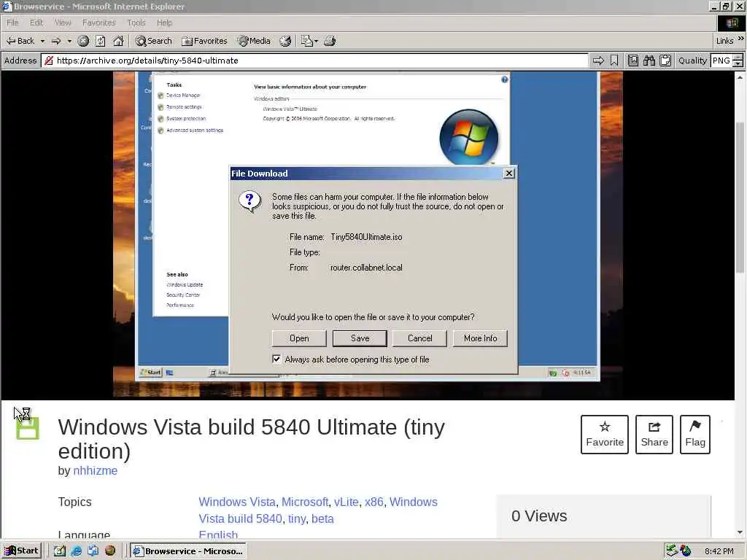The height and width of the screenshot is (560, 747).
Task: Uncheck Always ask before opening this file type
Action: pos(276,359)
